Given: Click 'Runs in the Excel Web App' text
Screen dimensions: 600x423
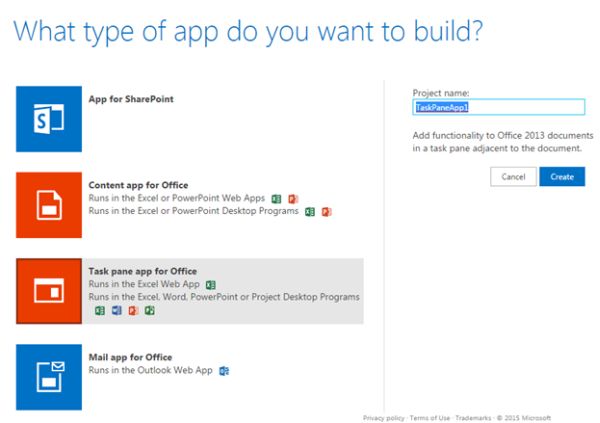Looking at the screenshot, I should tap(144, 284).
